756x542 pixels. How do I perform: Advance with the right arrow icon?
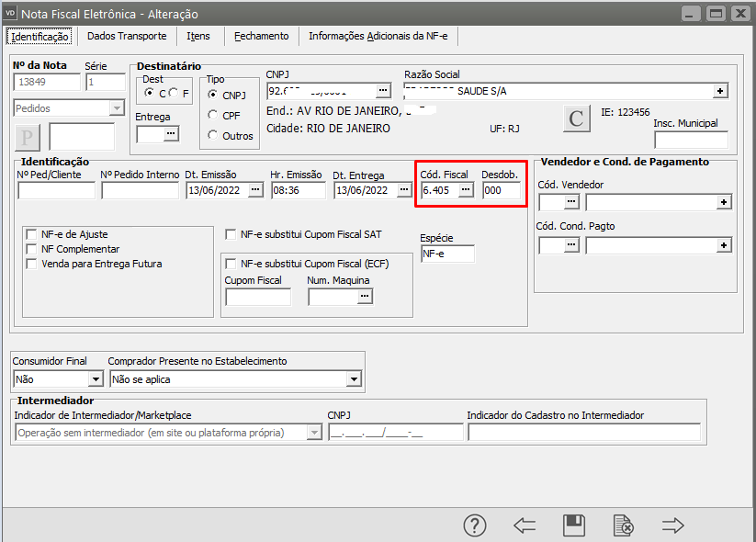[x=673, y=525]
